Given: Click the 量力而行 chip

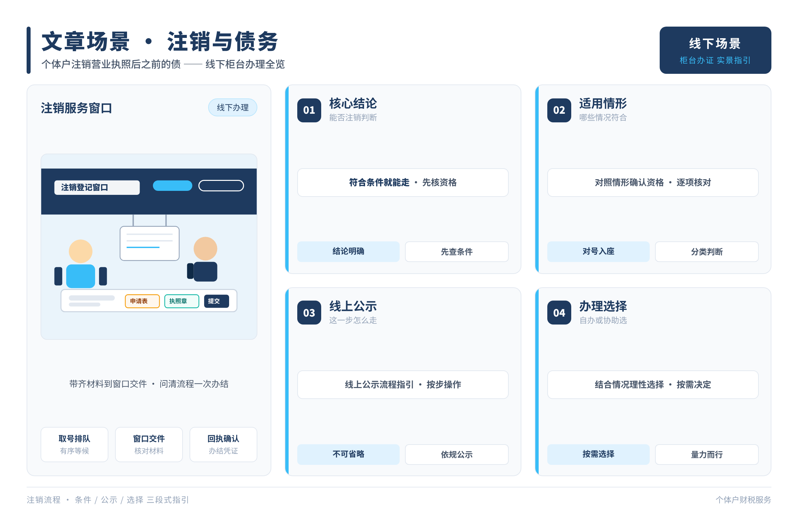Looking at the screenshot, I should (707, 455).
